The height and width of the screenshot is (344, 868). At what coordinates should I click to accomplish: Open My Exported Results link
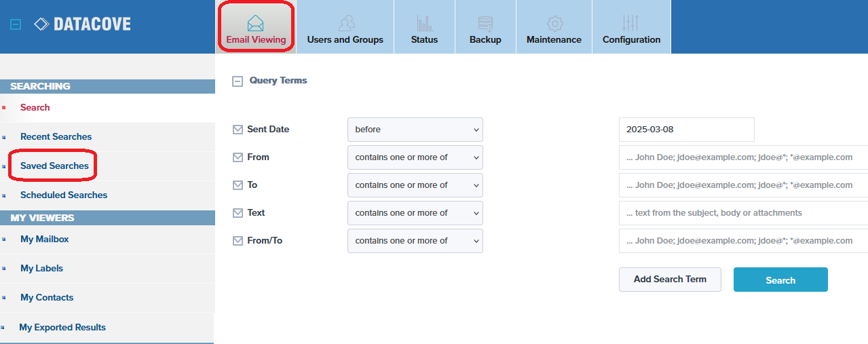click(x=62, y=327)
